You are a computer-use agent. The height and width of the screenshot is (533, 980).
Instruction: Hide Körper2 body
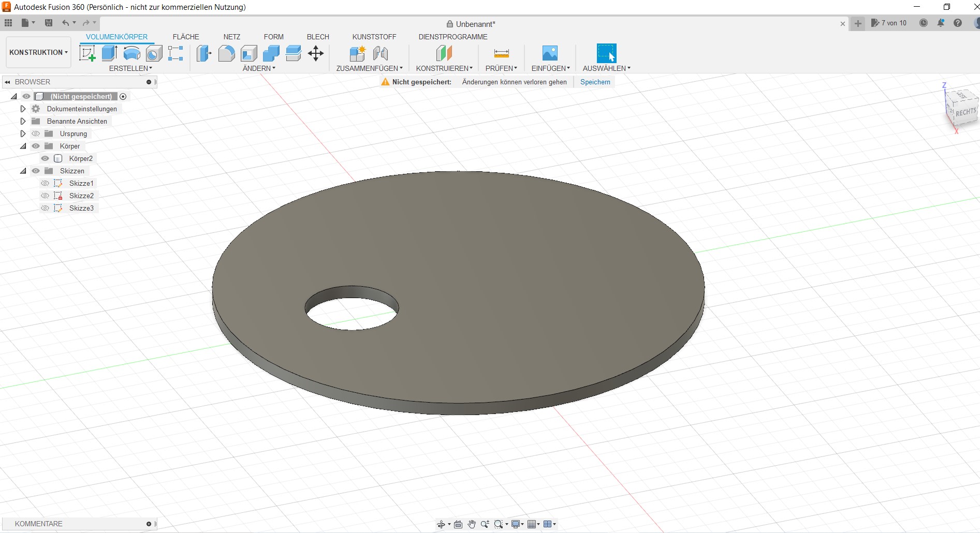click(x=45, y=158)
